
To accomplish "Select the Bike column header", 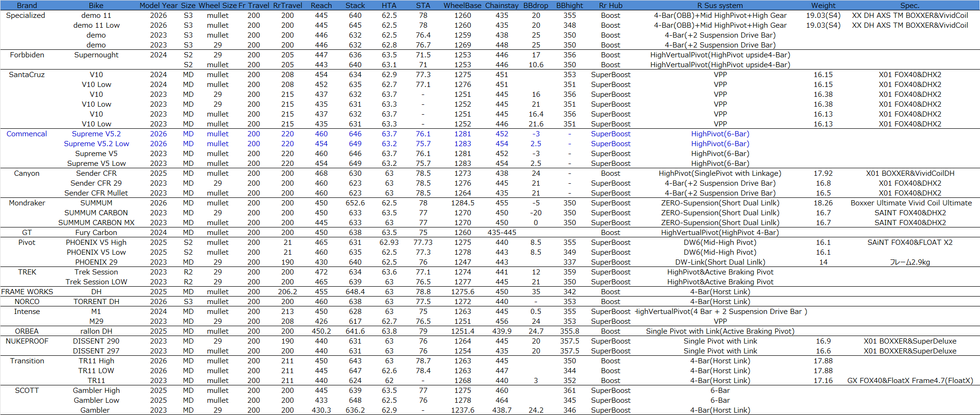I will 96,6.
